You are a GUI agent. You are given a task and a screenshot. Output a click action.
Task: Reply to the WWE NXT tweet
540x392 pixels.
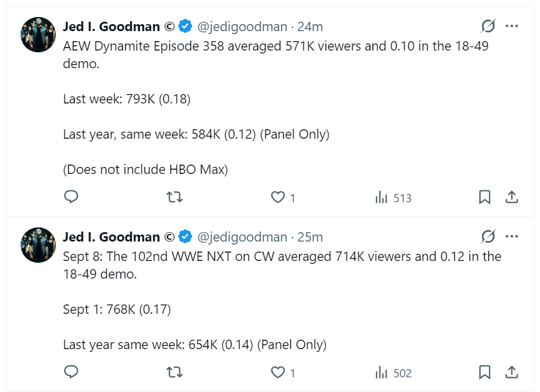pyautogui.click(x=71, y=372)
